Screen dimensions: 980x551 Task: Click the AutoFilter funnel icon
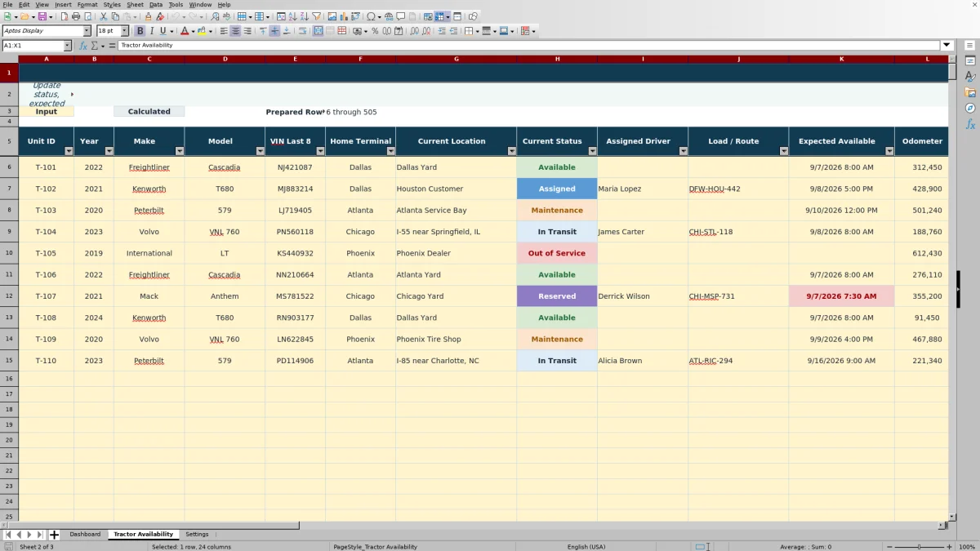[316, 16]
